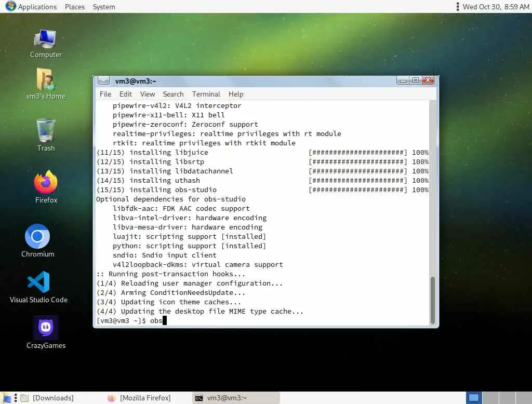
Task: Click the Applications menu logo icon
Action: click(x=10, y=6)
